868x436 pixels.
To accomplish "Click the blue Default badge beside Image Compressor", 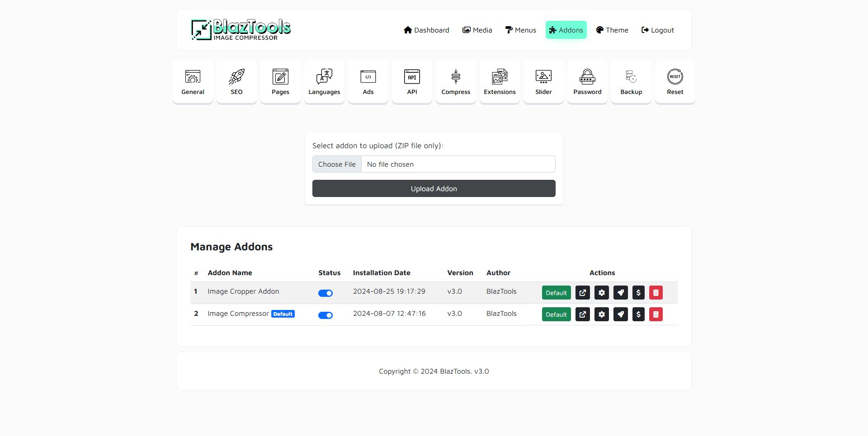I will point(283,314).
